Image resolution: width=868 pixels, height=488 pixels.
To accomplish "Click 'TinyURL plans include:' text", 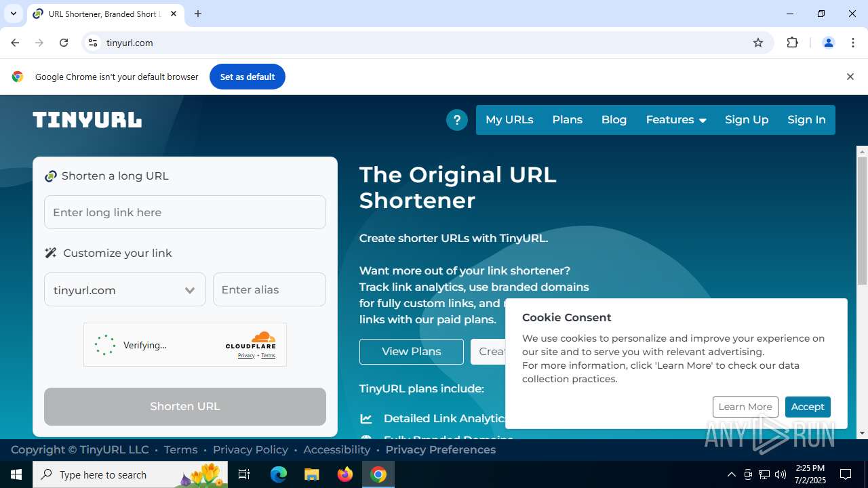I will [422, 389].
